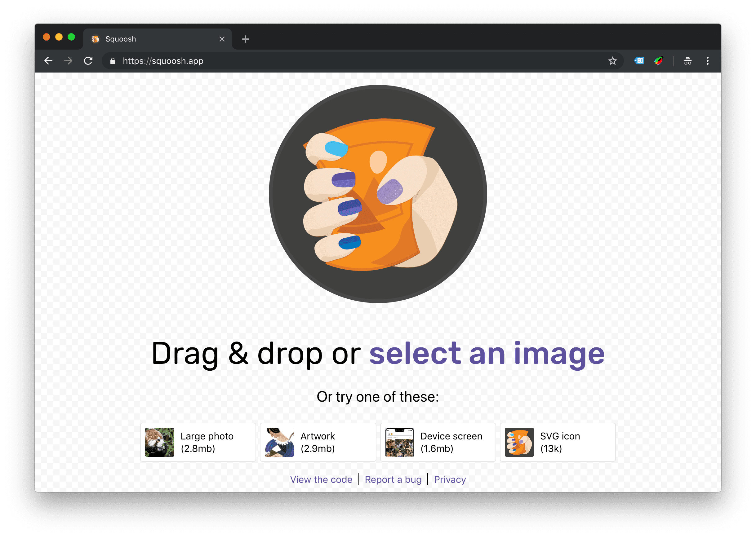The image size is (756, 538).
Task: Try the Large photo (2.8mb) sample
Action: (x=198, y=442)
